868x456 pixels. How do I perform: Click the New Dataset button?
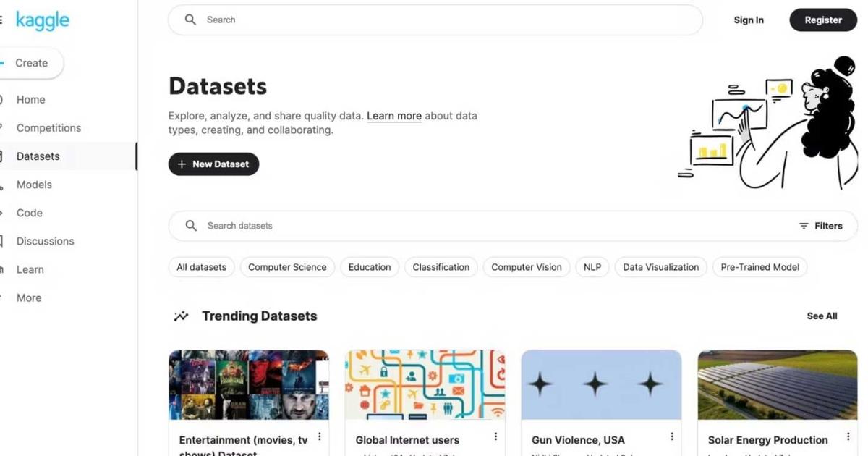coord(213,164)
